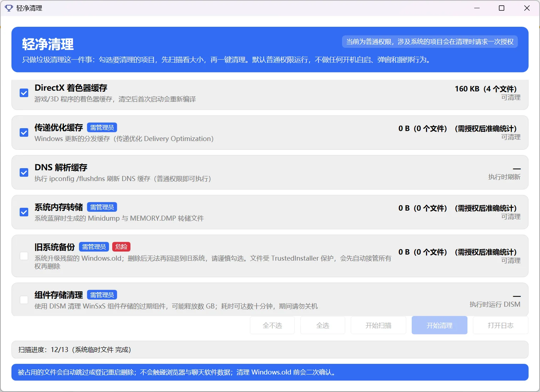Click the 轻净清理 heading in blue banner

click(48, 44)
